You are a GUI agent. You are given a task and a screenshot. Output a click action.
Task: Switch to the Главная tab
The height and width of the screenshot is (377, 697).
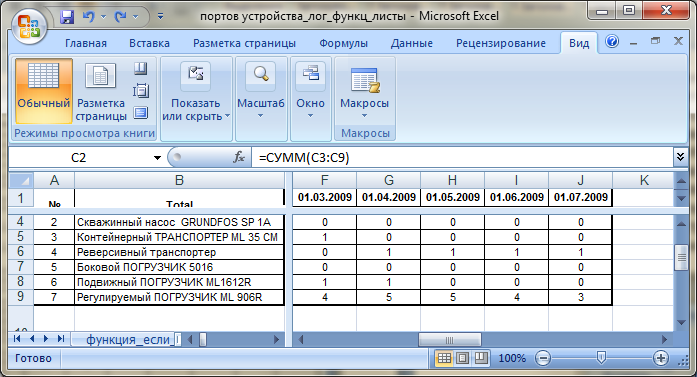click(86, 43)
